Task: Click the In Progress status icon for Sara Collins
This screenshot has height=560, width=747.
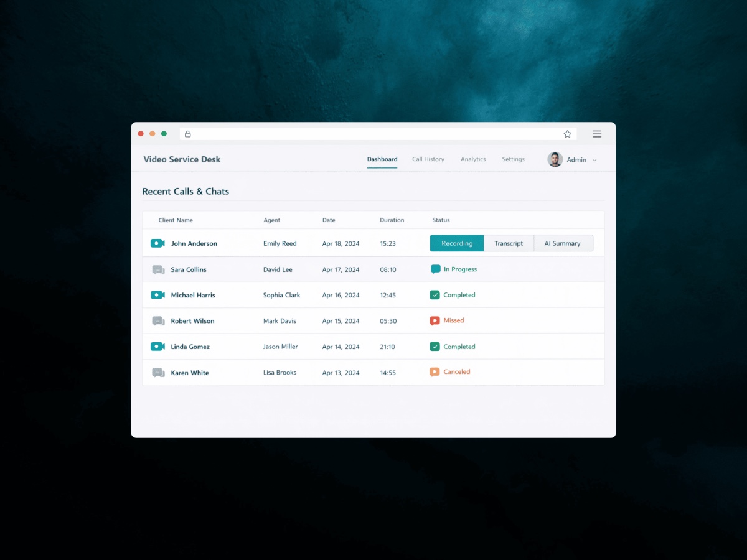Action: tap(435, 269)
